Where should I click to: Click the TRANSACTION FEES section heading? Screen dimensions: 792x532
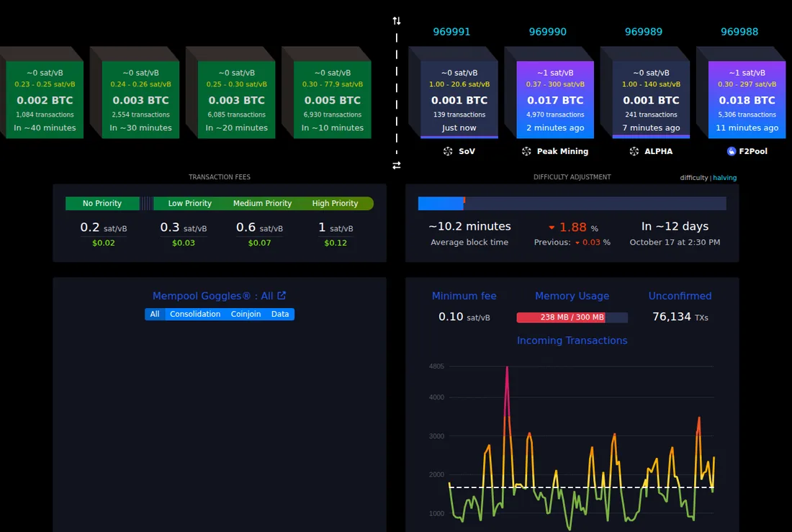(219, 177)
